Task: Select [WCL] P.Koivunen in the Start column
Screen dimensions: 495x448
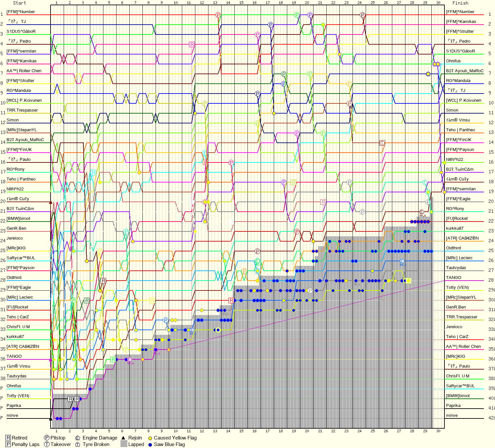Action: pyautogui.click(x=24, y=100)
